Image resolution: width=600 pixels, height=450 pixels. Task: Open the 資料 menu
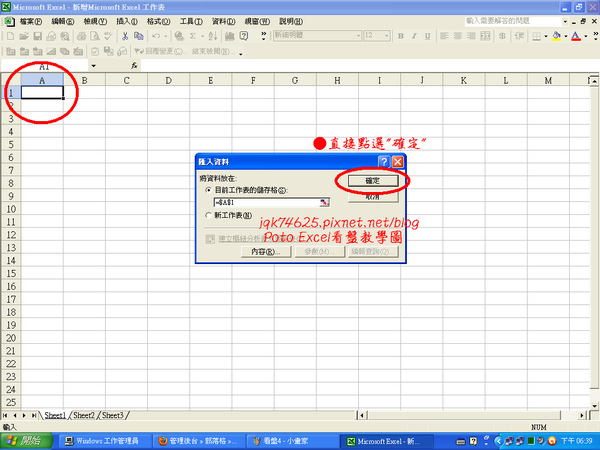point(223,21)
